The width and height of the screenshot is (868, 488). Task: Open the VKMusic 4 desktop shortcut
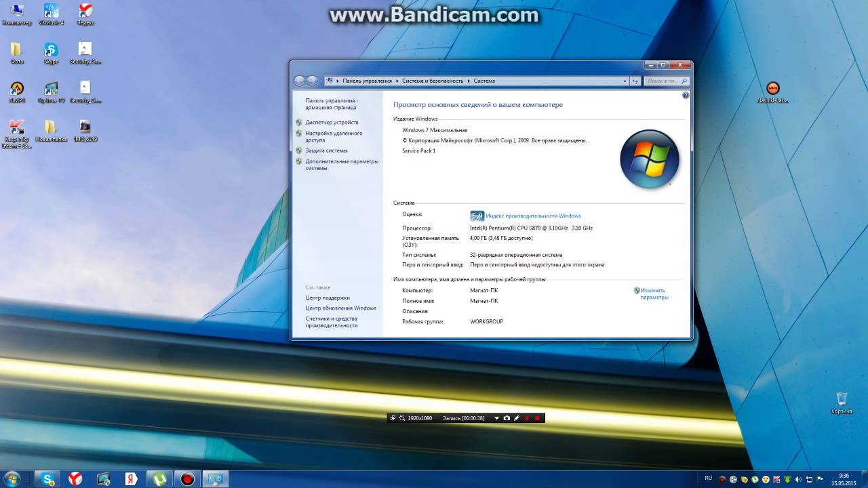51,14
